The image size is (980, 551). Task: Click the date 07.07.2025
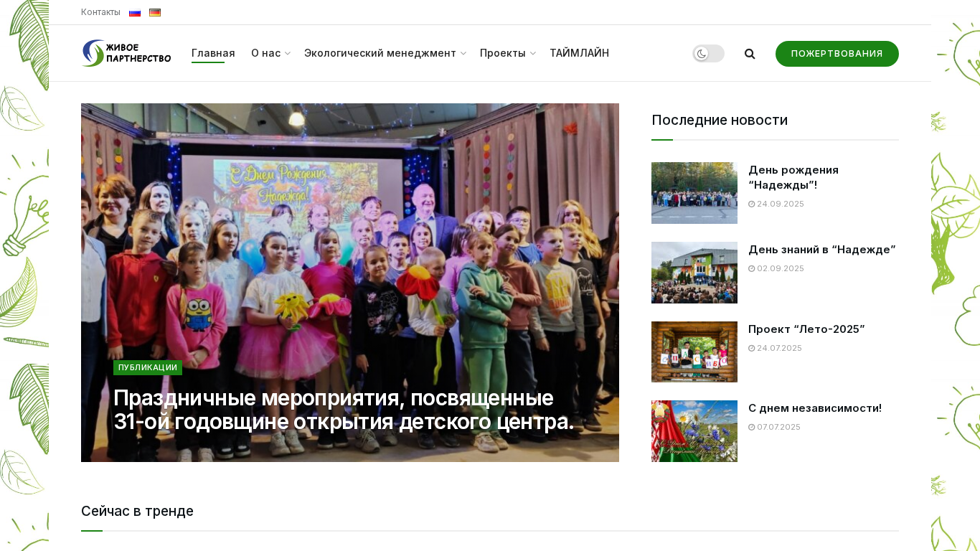tap(774, 427)
